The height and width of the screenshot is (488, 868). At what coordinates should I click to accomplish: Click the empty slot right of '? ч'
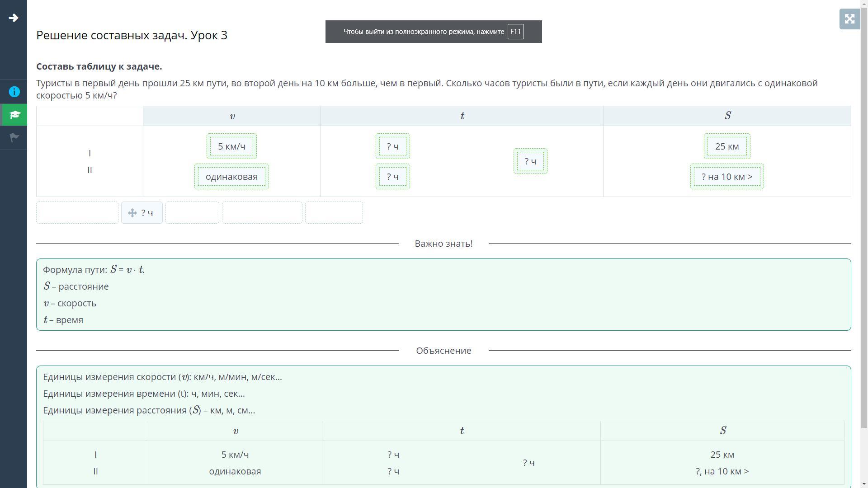tap(192, 213)
